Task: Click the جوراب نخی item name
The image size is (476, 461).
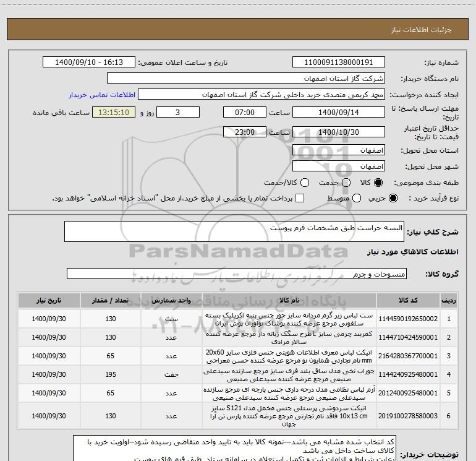Action: [x=289, y=375]
